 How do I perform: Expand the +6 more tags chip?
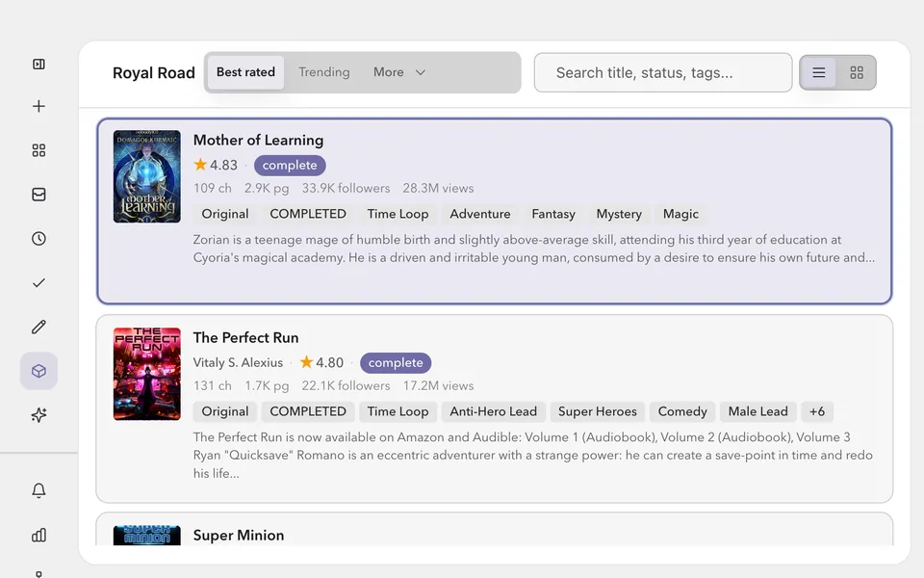(817, 411)
